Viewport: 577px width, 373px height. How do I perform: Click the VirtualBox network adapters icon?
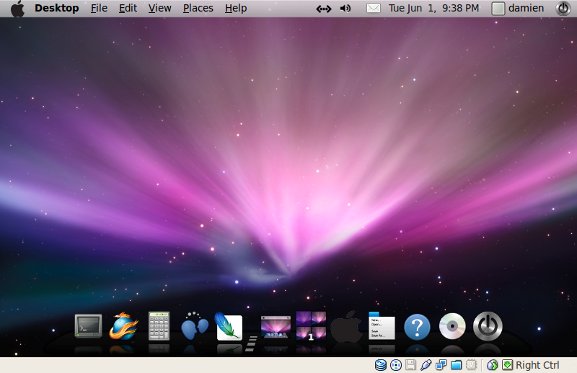(x=441, y=365)
